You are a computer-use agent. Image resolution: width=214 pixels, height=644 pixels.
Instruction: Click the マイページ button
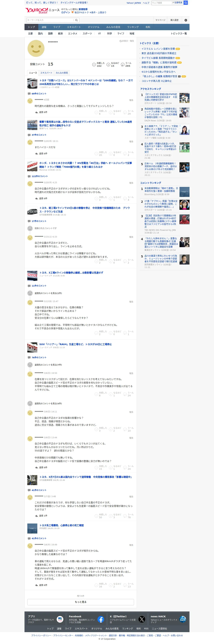tap(160, 20)
